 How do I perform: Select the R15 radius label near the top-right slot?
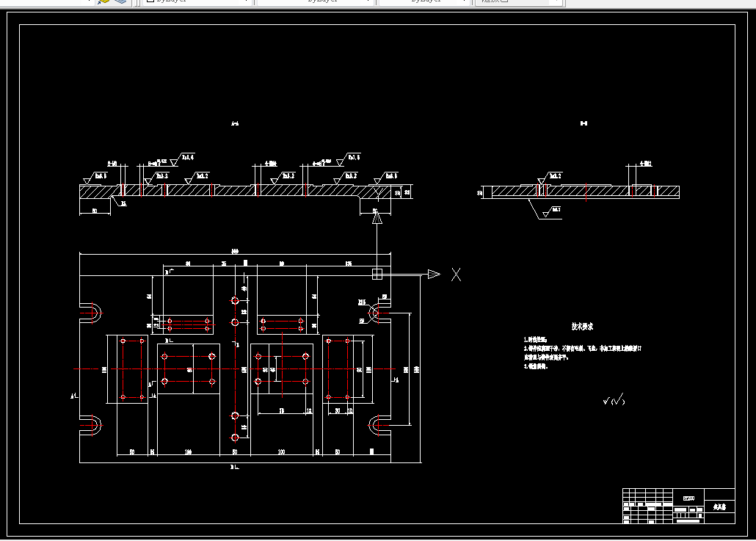point(362,302)
